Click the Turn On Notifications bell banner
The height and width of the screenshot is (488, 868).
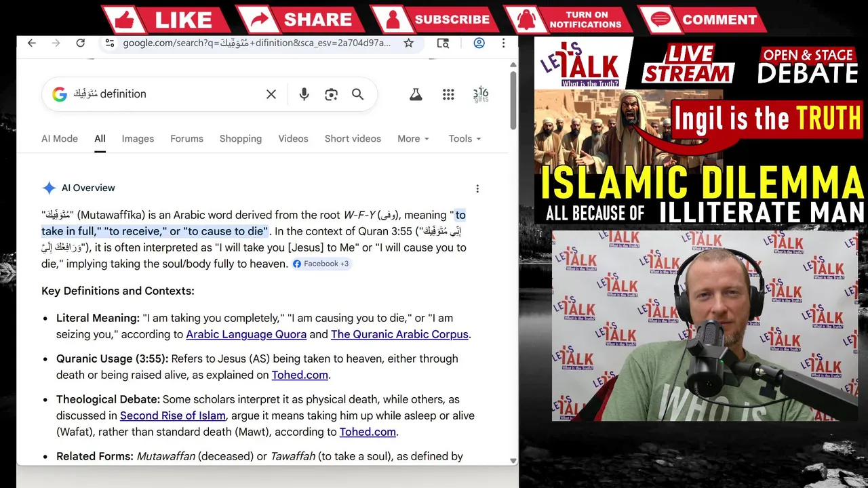568,20
